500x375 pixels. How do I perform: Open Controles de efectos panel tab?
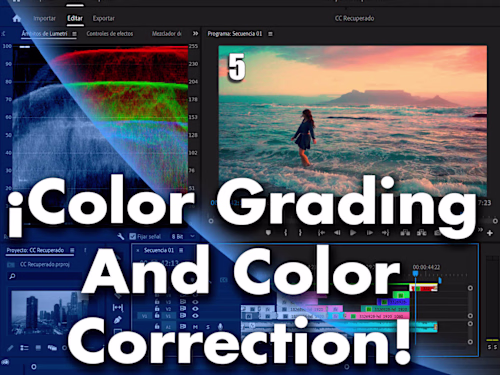[110, 34]
